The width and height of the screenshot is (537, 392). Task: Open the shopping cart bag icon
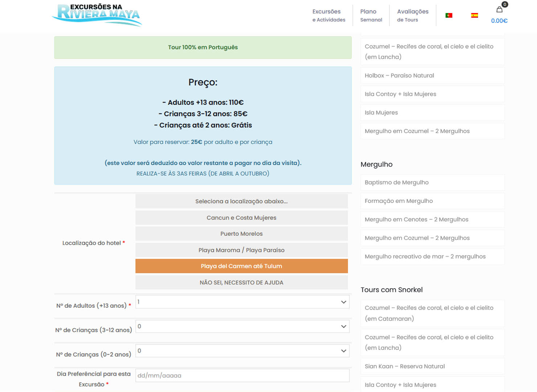(500, 10)
